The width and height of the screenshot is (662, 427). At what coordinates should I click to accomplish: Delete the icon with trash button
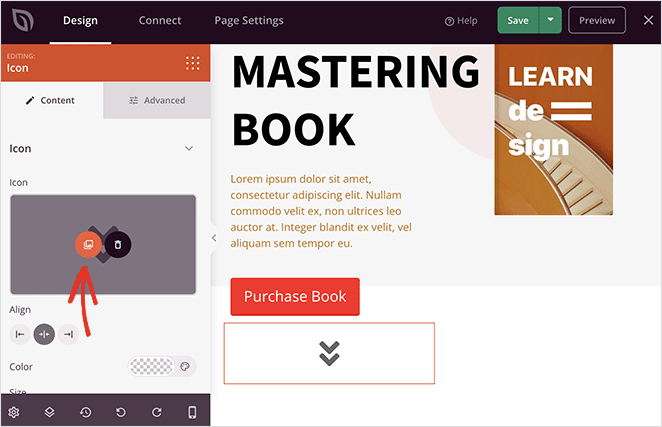pyautogui.click(x=118, y=245)
